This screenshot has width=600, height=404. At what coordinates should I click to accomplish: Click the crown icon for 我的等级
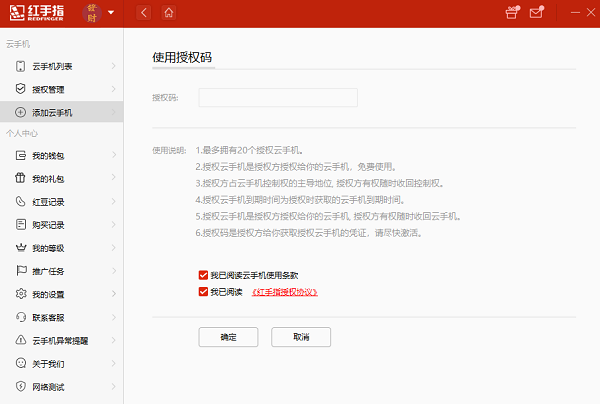click(x=21, y=248)
